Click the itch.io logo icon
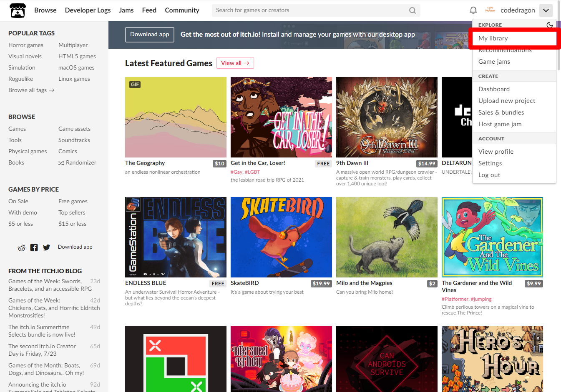 pos(18,10)
